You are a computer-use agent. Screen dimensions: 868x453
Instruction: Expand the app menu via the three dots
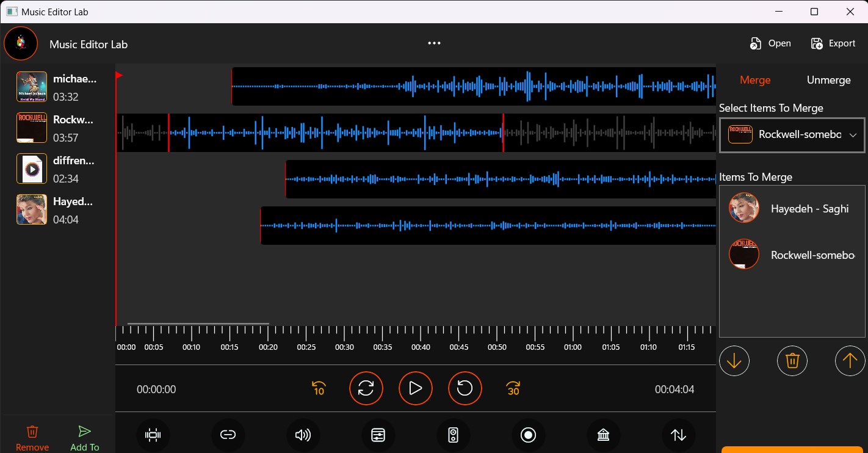[x=434, y=43]
